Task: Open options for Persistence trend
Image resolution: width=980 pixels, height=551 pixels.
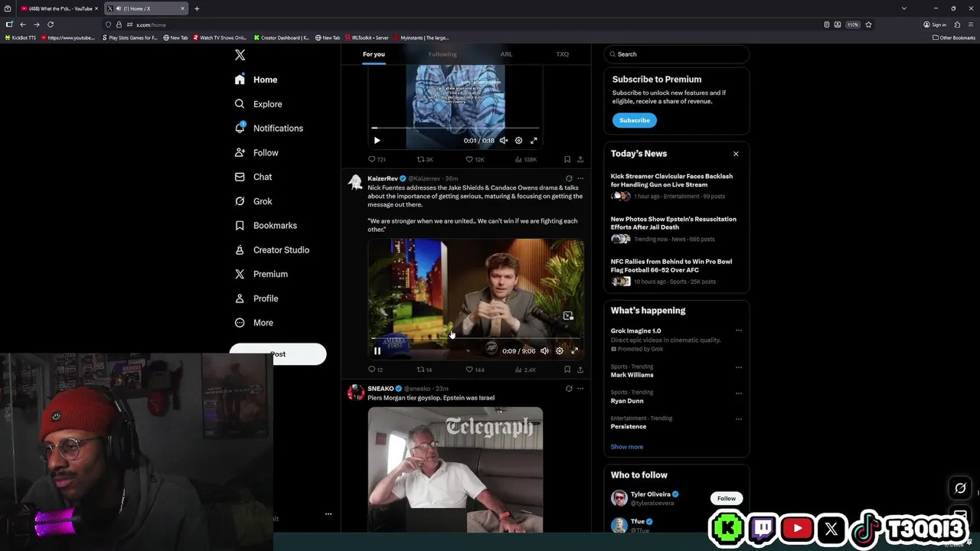Action: [739, 419]
